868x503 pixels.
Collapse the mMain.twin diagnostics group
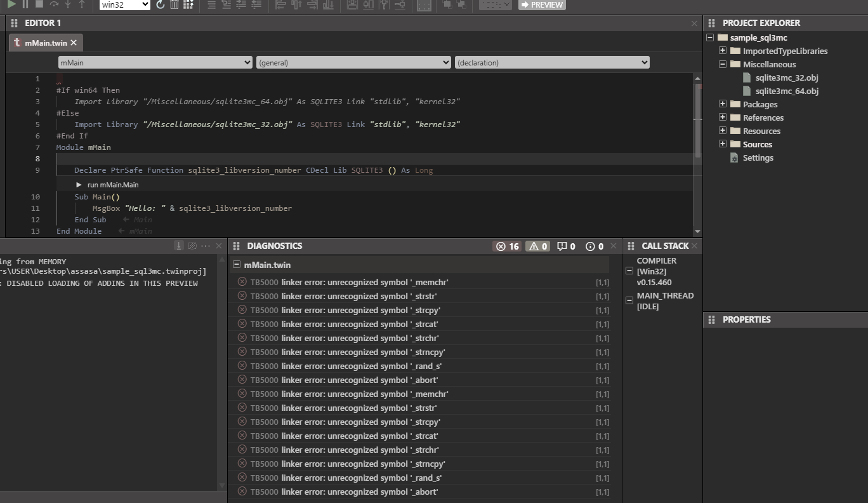[237, 265]
